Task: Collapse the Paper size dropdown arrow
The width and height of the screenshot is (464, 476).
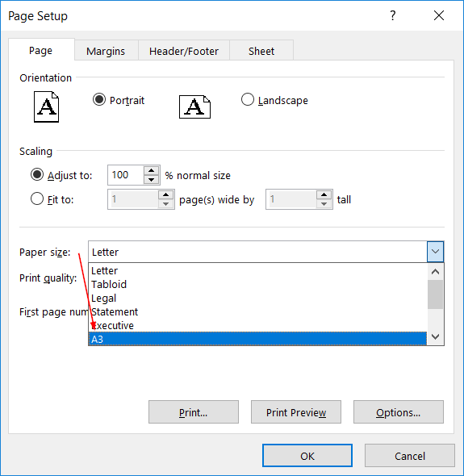Action: pyautogui.click(x=436, y=252)
